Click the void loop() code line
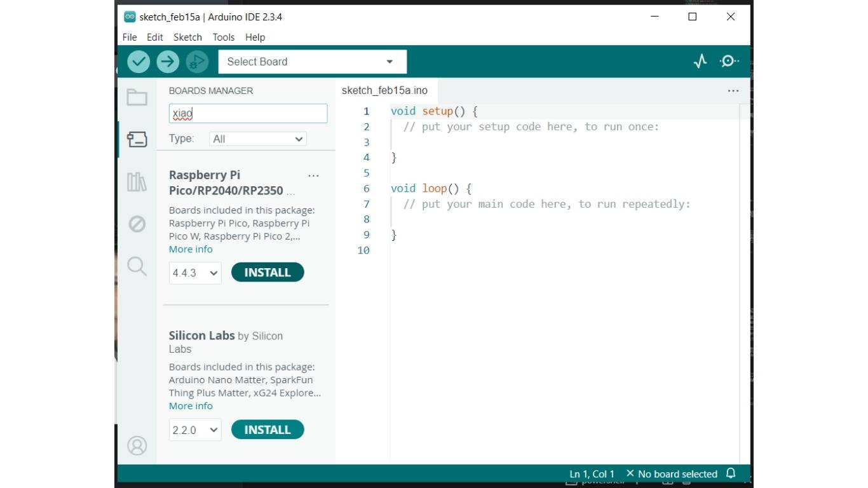The image size is (868, 488). pos(431,189)
